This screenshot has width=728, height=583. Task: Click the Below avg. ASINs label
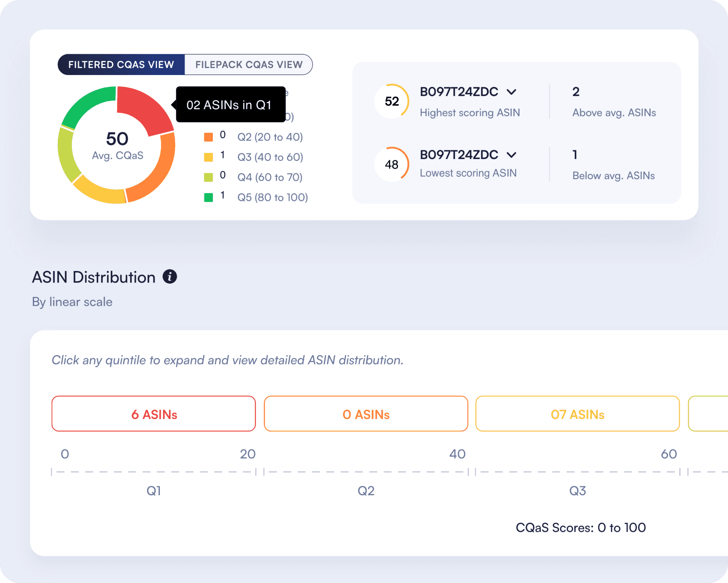[614, 175]
